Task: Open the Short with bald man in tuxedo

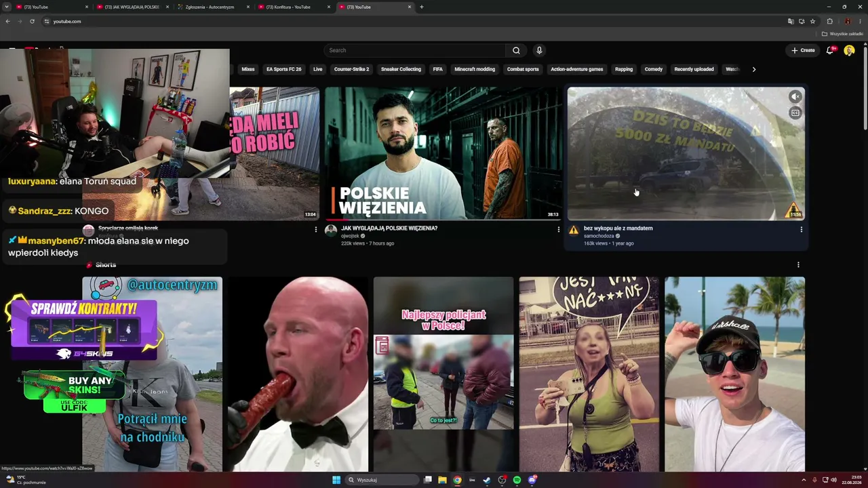Action: (298, 374)
